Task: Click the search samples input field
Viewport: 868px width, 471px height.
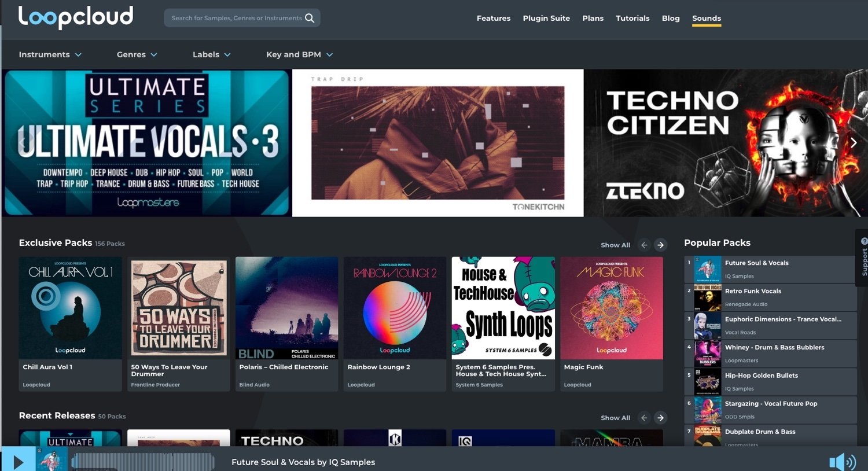Action: [x=236, y=18]
